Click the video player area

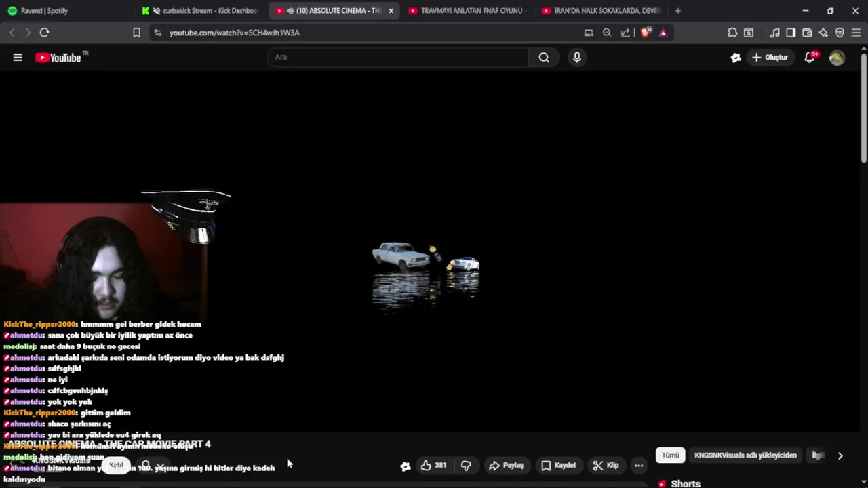430,251
